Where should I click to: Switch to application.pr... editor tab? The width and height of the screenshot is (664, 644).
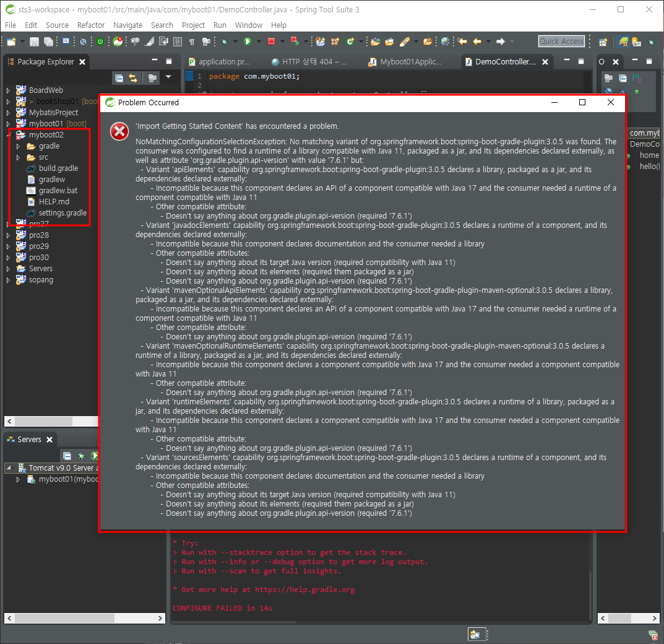click(x=219, y=62)
